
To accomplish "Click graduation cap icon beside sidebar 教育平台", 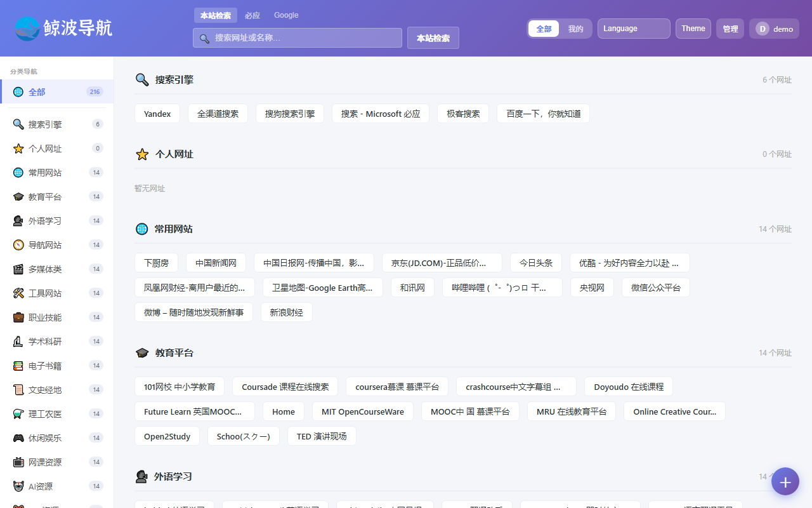I will pos(18,197).
